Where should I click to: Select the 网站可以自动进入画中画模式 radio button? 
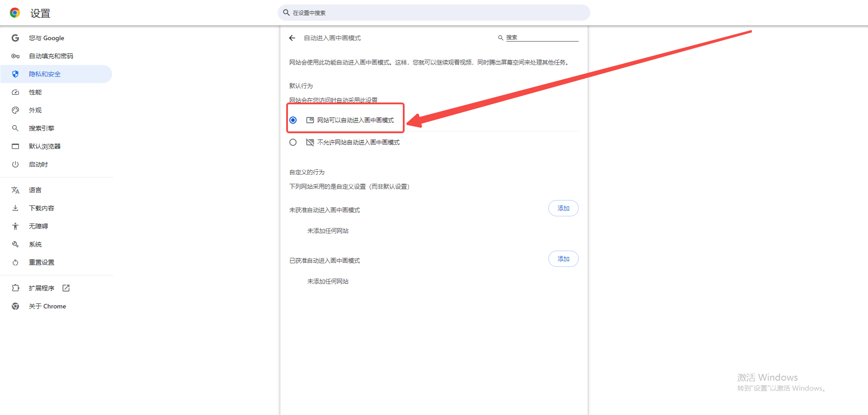click(293, 120)
